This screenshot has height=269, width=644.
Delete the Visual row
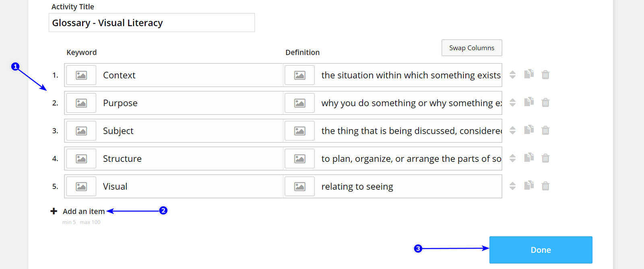(x=545, y=186)
